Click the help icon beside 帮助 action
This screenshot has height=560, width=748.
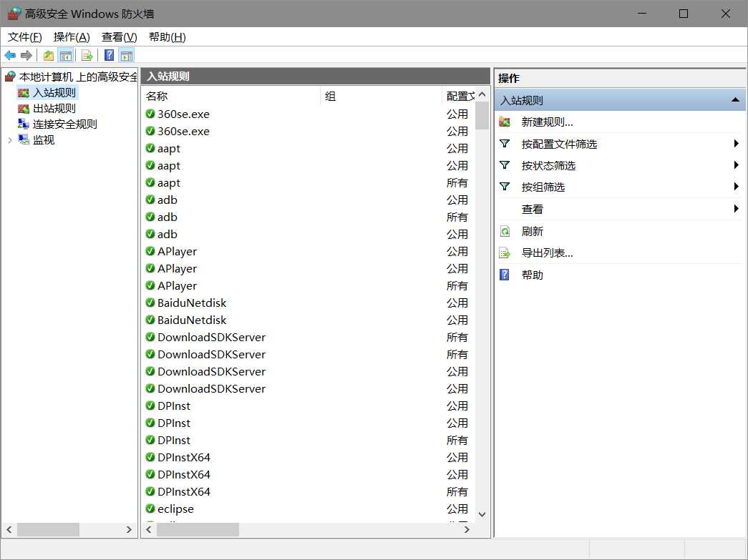pyautogui.click(x=504, y=275)
